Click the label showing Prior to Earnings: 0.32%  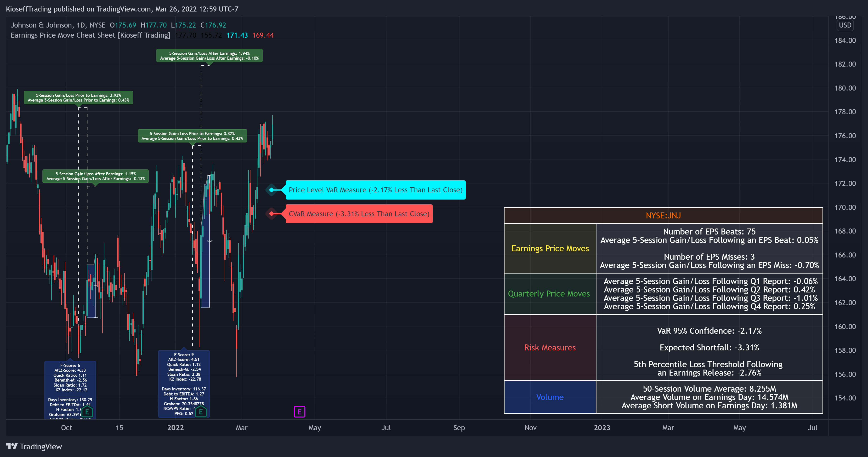pyautogui.click(x=192, y=136)
